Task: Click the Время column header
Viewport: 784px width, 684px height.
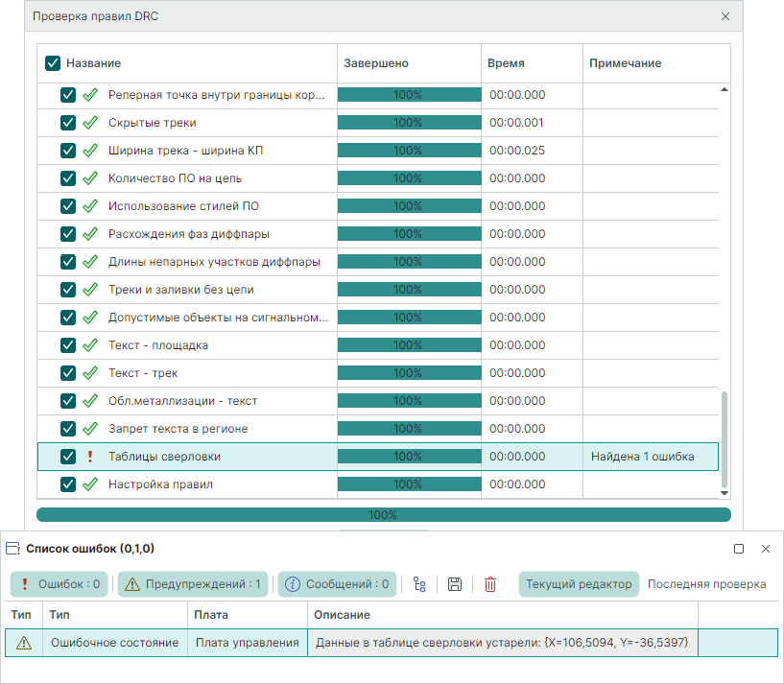Action: [x=506, y=63]
